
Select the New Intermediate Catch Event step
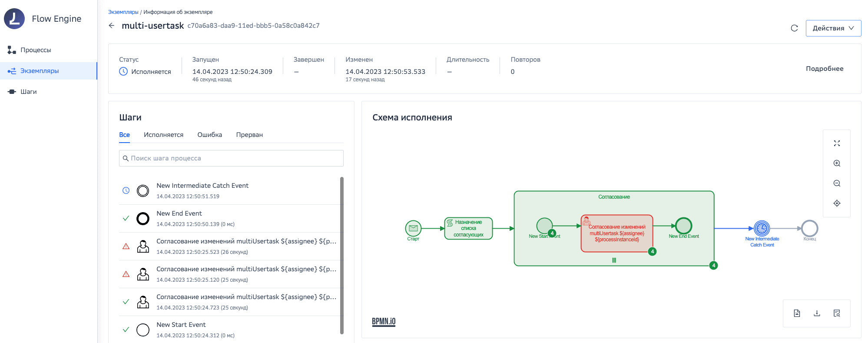coord(229,190)
